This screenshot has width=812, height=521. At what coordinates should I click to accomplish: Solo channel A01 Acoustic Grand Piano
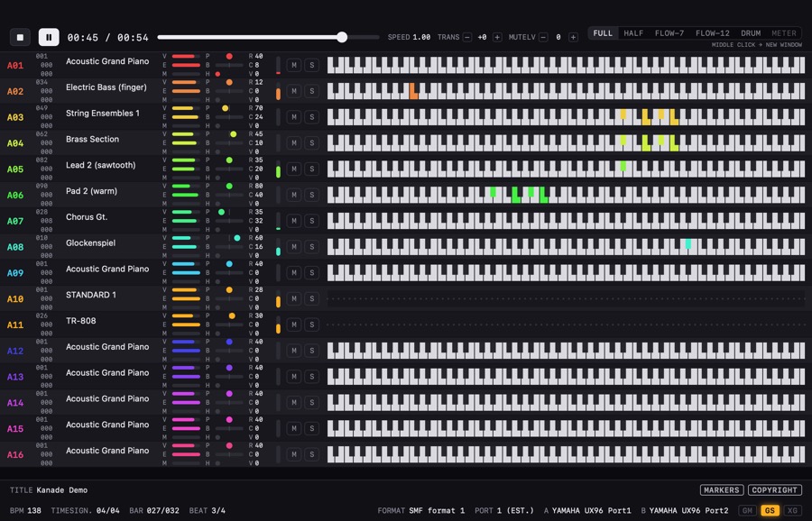click(312, 65)
